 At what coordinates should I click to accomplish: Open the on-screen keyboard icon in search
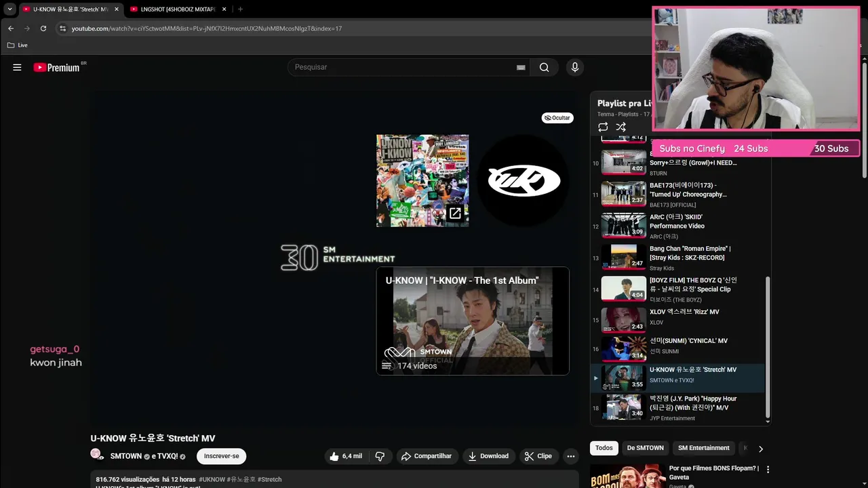click(521, 68)
